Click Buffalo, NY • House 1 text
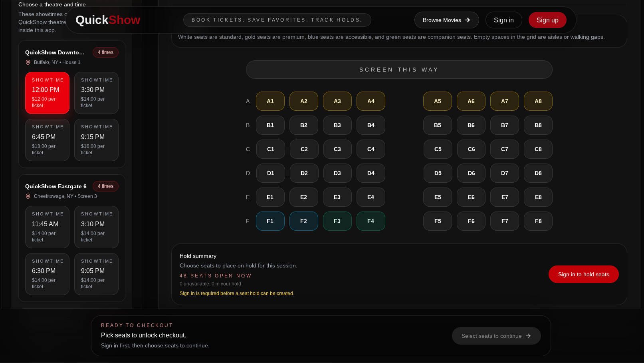Viewport: 644px width, 363px height. [57, 62]
